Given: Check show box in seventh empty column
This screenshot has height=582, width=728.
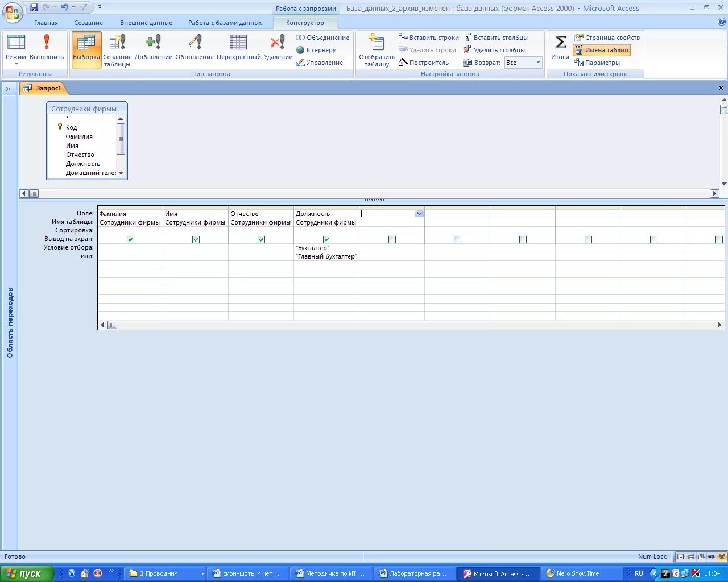Looking at the screenshot, I should point(523,239).
